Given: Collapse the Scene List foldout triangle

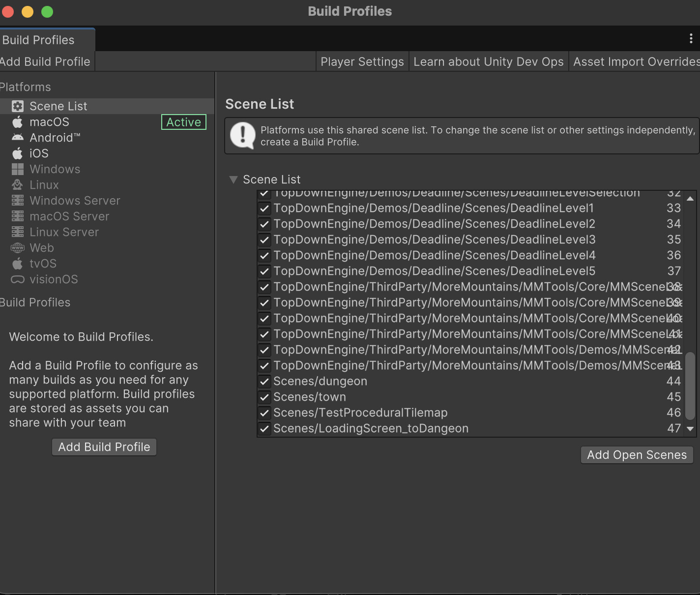Looking at the screenshot, I should click(233, 179).
